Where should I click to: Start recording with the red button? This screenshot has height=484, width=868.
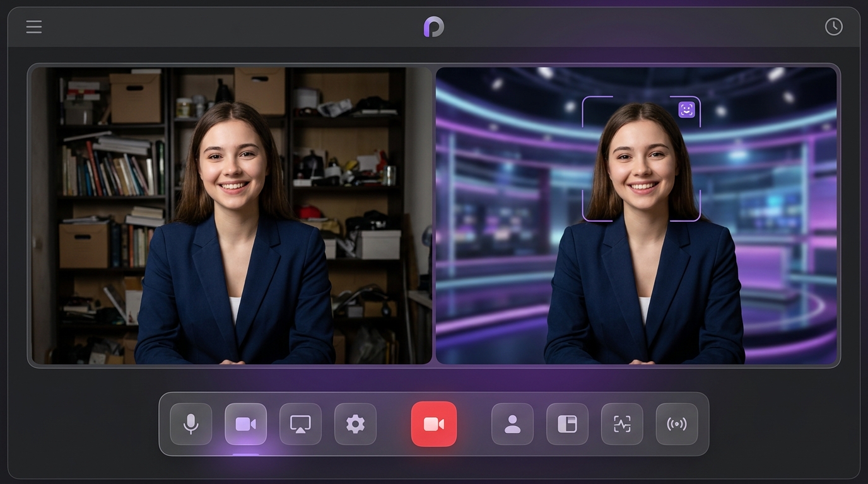[434, 424]
